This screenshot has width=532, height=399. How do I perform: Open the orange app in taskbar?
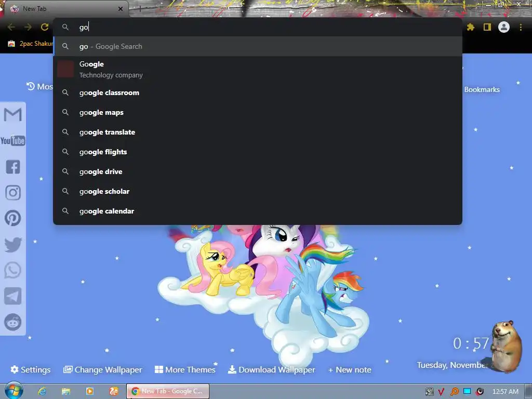pos(114,391)
